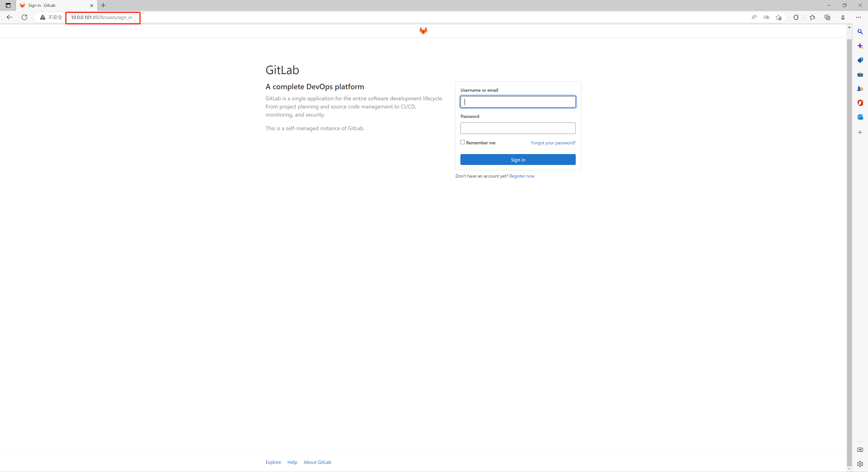The height and width of the screenshot is (472, 868).
Task: Go back using browser back arrow
Action: pyautogui.click(x=9, y=17)
